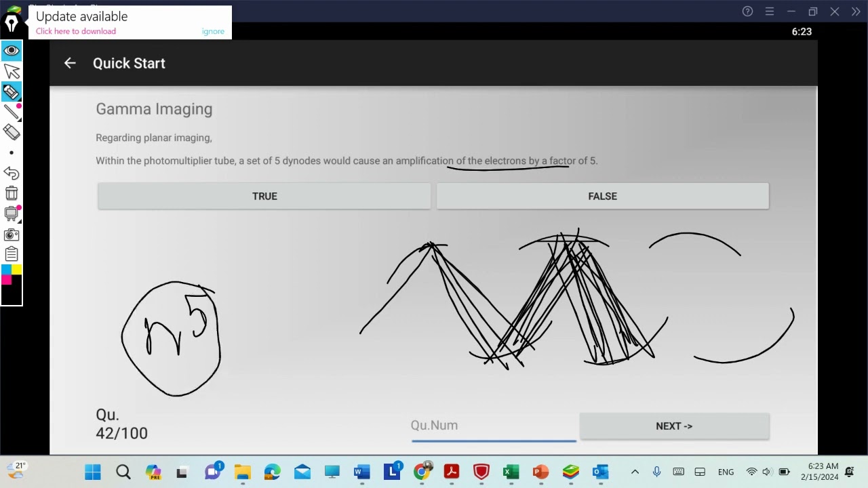Ignore the update notification
This screenshot has height=488, width=868.
pyautogui.click(x=213, y=31)
